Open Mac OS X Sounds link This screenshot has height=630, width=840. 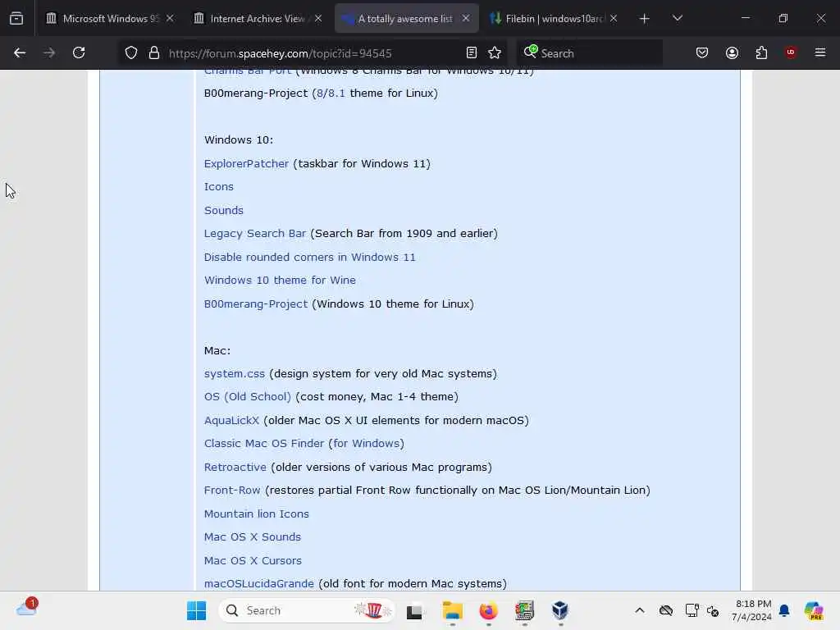(253, 536)
